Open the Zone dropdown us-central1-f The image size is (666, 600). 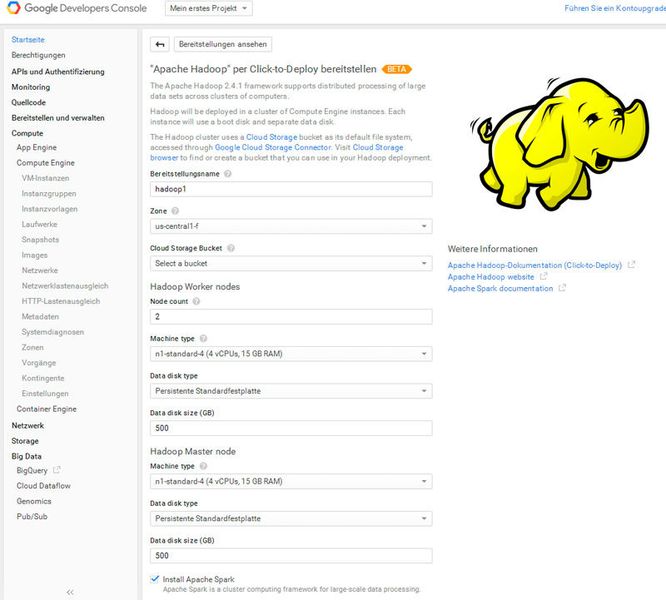(291, 226)
